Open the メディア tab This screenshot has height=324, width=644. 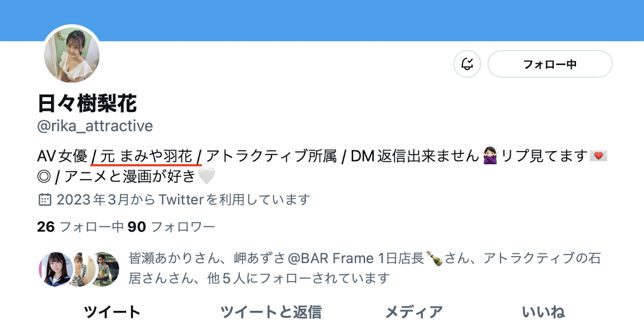point(413,312)
